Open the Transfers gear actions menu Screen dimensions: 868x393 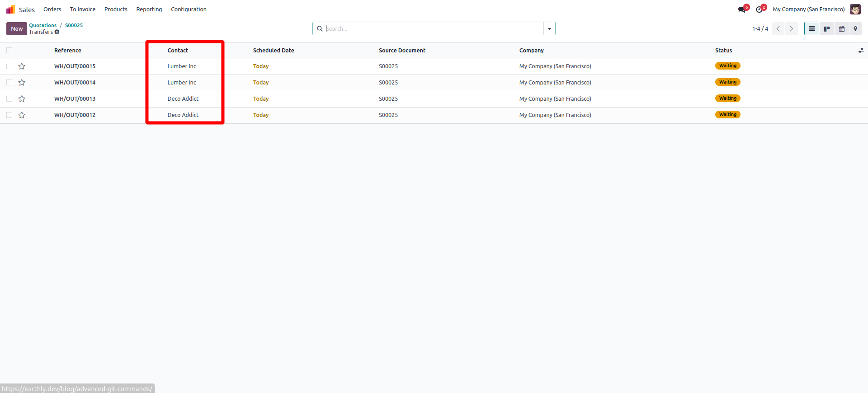point(57,32)
